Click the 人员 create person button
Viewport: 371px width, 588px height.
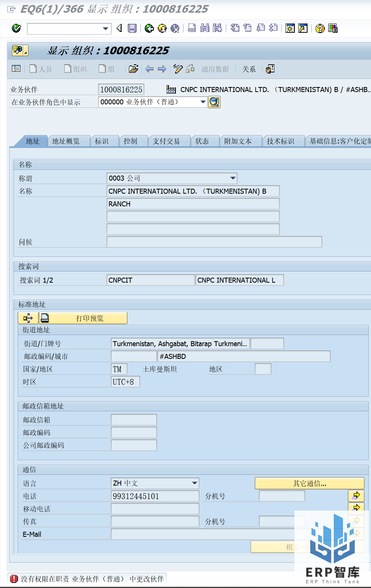click(41, 69)
